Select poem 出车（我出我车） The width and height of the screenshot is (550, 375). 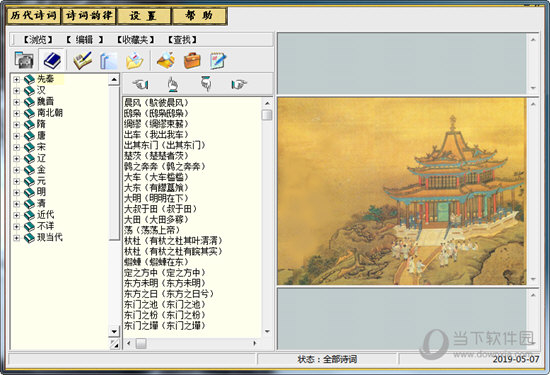click(x=156, y=135)
